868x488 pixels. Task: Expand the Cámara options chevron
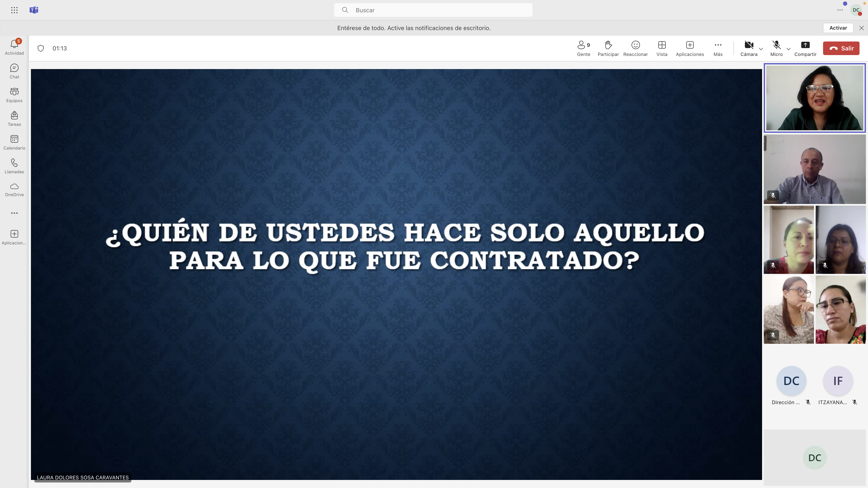click(761, 49)
